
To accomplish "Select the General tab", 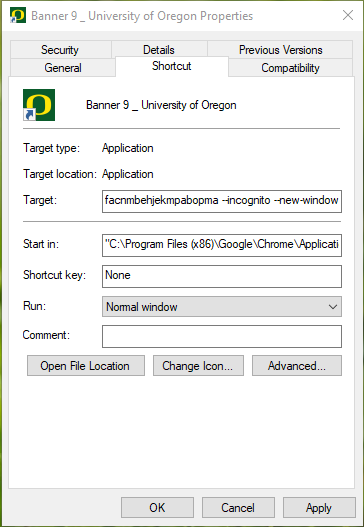I will [x=63, y=68].
